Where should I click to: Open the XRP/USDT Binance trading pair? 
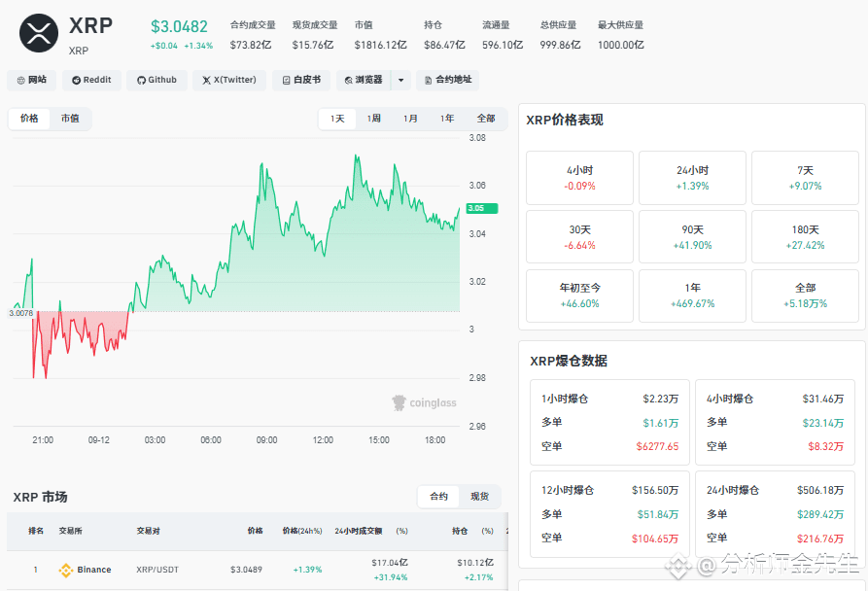[157, 570]
